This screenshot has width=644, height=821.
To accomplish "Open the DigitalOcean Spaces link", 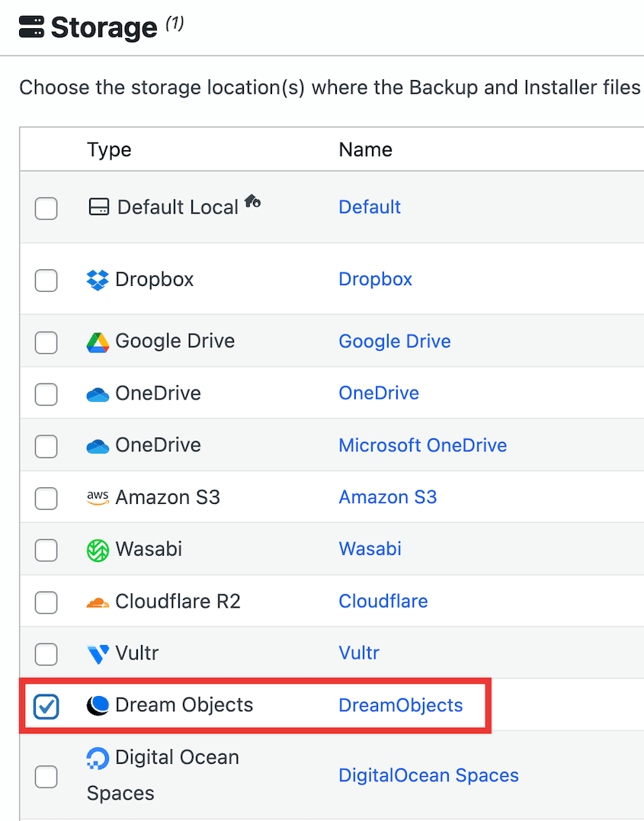I will tap(428, 774).
